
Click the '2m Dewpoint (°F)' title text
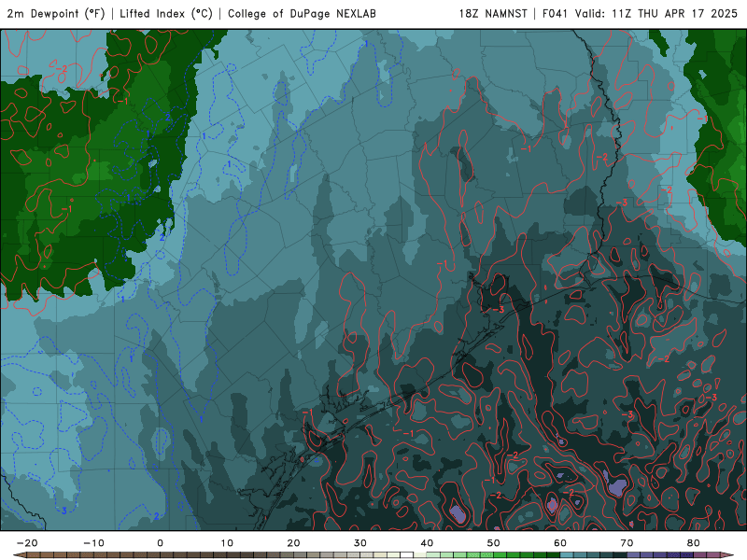point(56,14)
